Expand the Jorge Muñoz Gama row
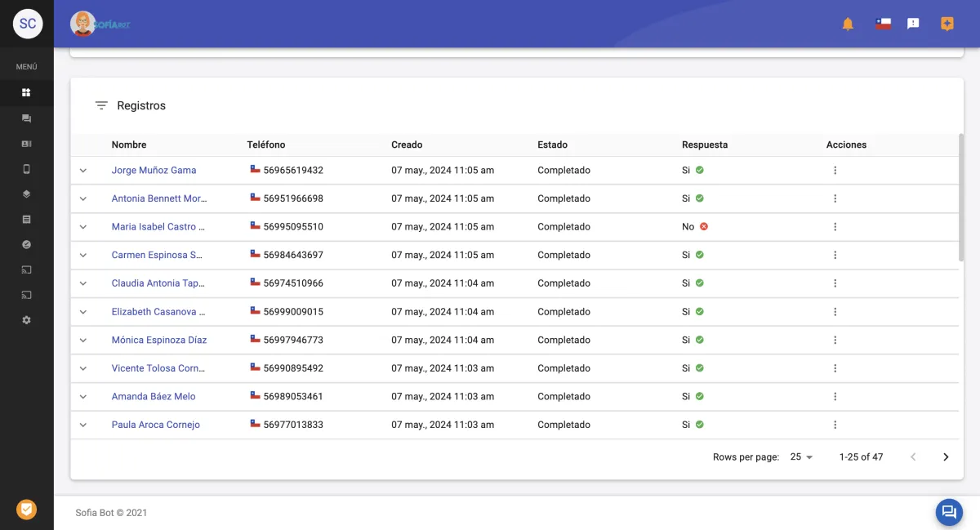 (82, 171)
